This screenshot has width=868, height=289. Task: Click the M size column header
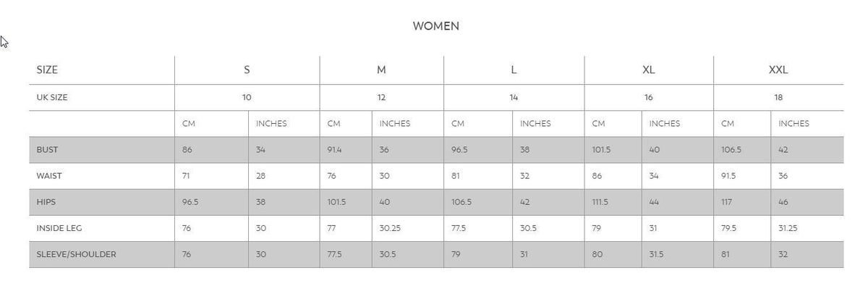coord(381,70)
